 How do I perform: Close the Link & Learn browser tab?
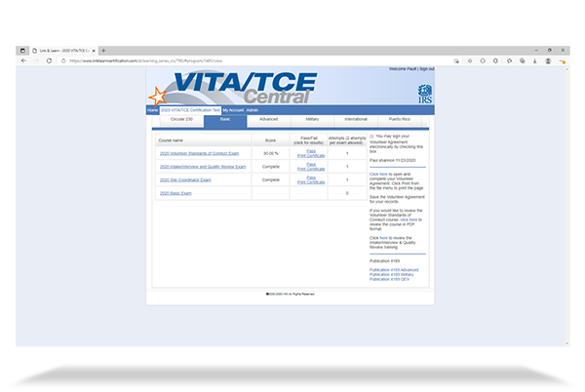tap(94, 51)
